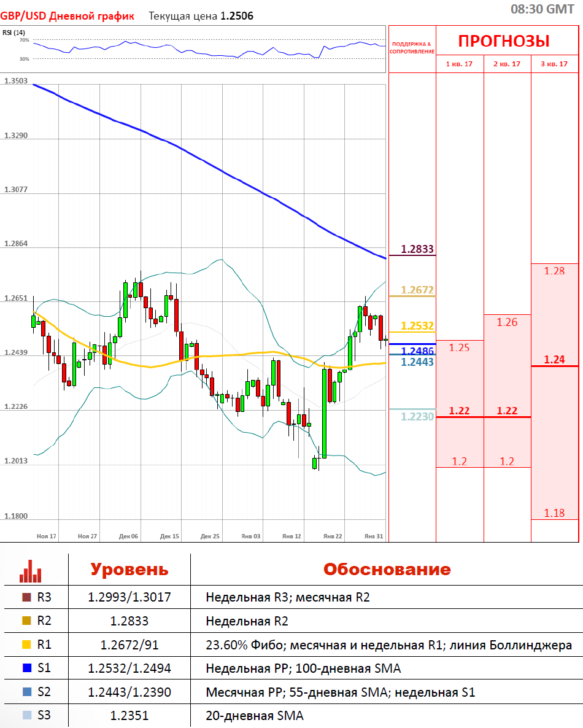Click the R2 gold color swatch
Screen dimensions: 583x728
26,621
